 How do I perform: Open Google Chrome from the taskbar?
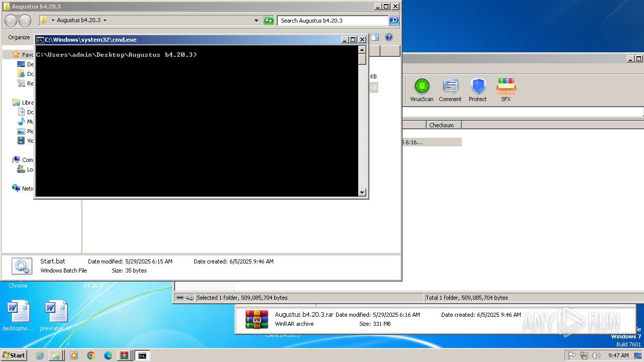[91, 355]
